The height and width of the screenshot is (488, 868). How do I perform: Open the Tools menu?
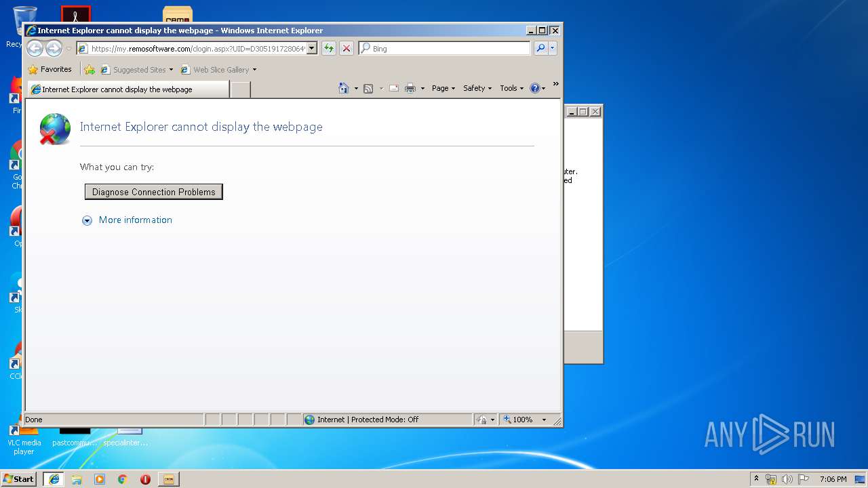[x=512, y=88]
